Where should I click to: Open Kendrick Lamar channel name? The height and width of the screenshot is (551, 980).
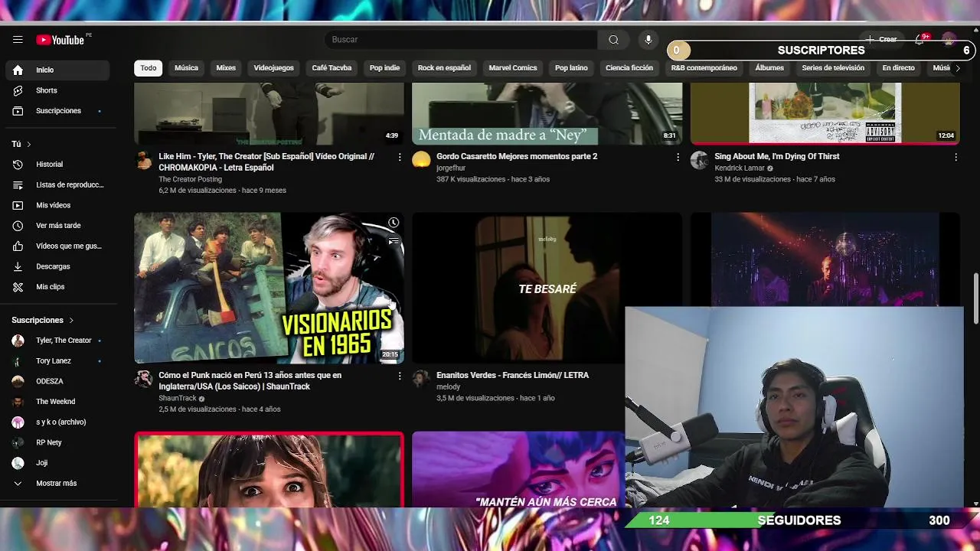[739, 168]
